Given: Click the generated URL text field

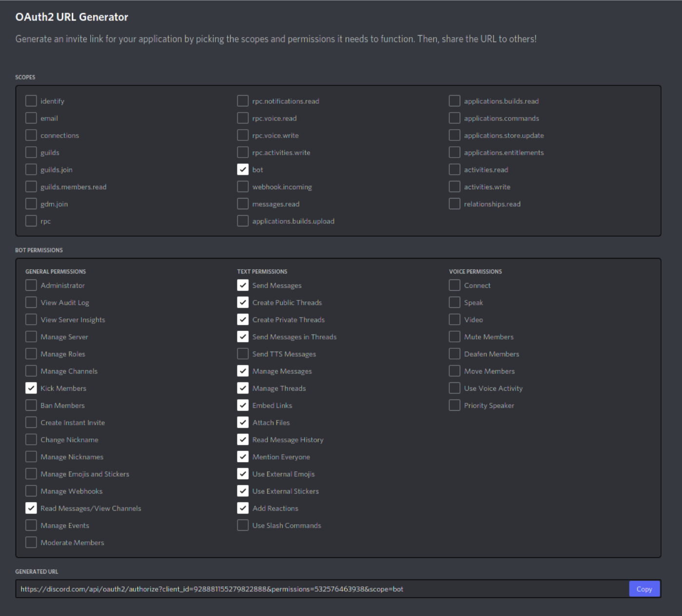Looking at the screenshot, I should (x=322, y=589).
